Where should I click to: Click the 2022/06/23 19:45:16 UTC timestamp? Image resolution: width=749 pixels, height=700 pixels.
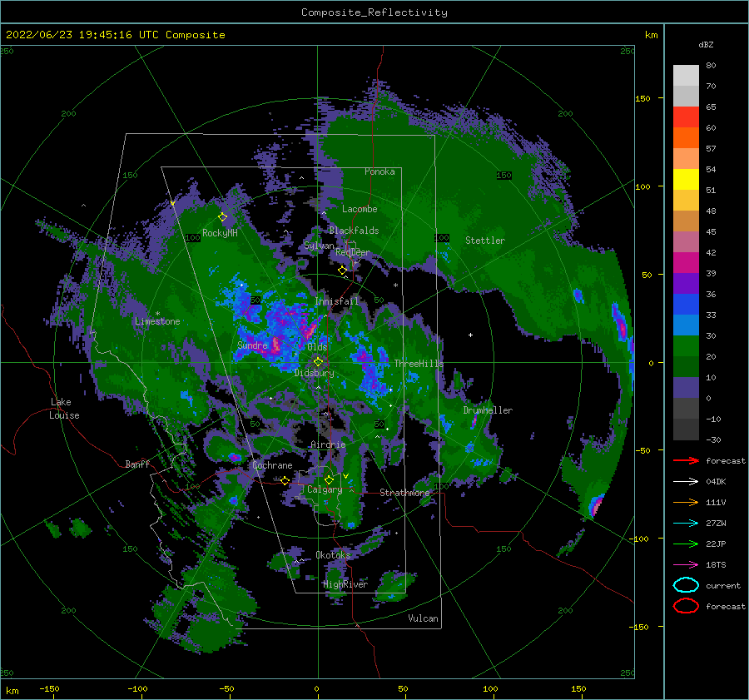pyautogui.click(x=82, y=35)
